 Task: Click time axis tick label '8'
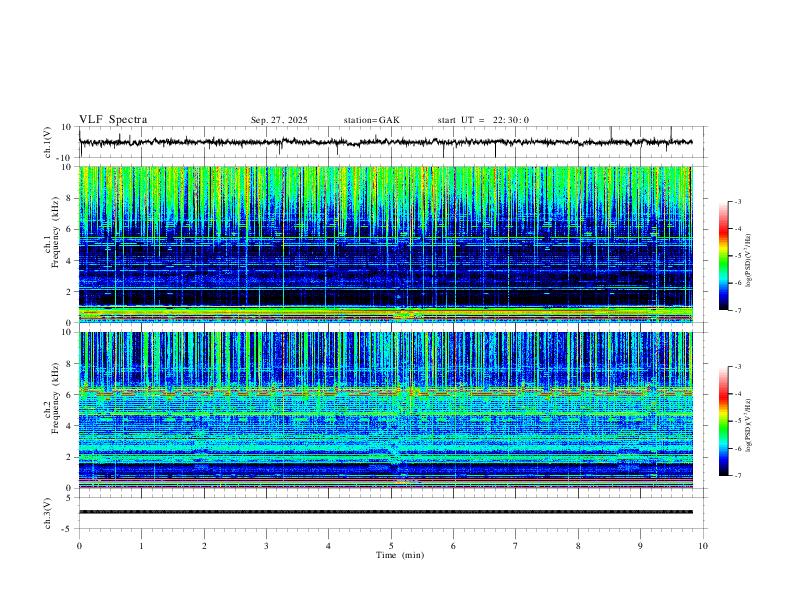[x=578, y=546]
